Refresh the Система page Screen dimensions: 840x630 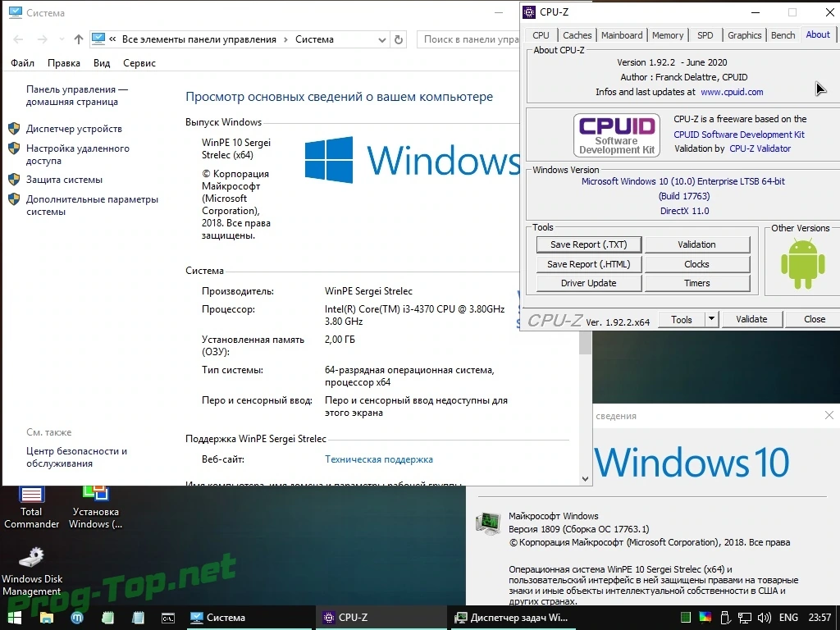point(399,39)
